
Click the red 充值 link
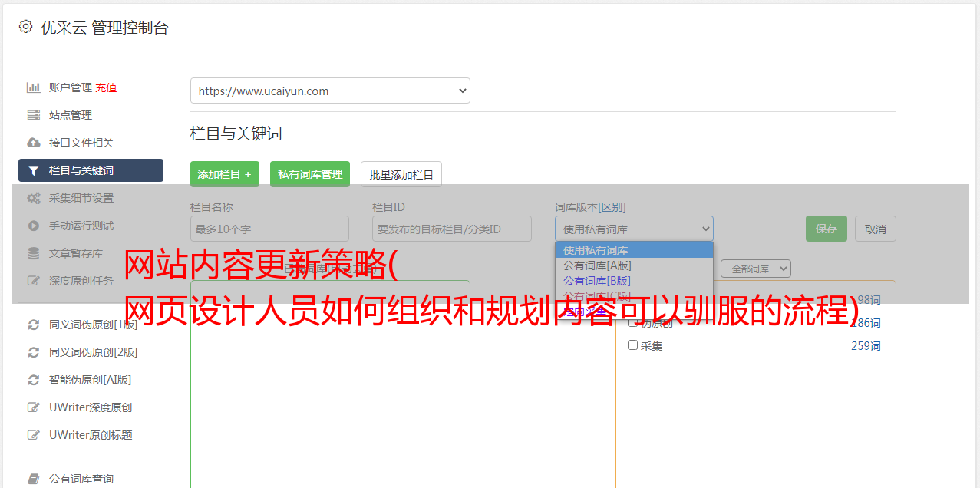click(x=106, y=87)
